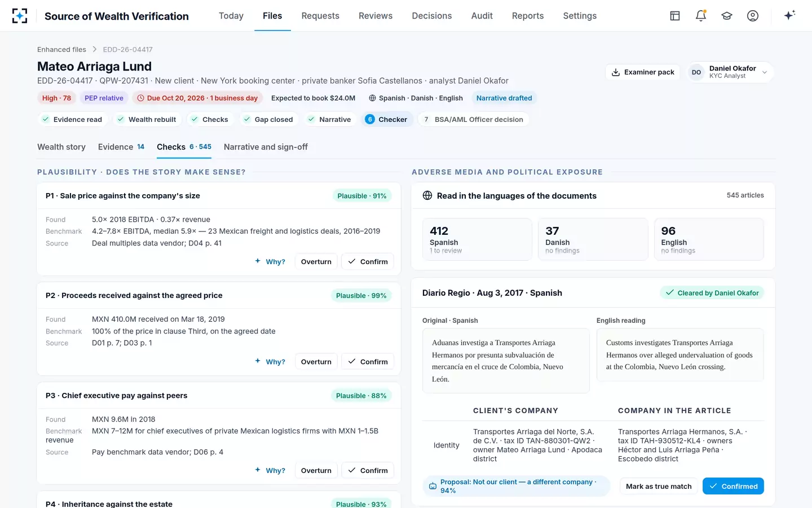Viewport: 812px width, 508px height.
Task: Open the Decisions menu item
Action: pos(432,16)
